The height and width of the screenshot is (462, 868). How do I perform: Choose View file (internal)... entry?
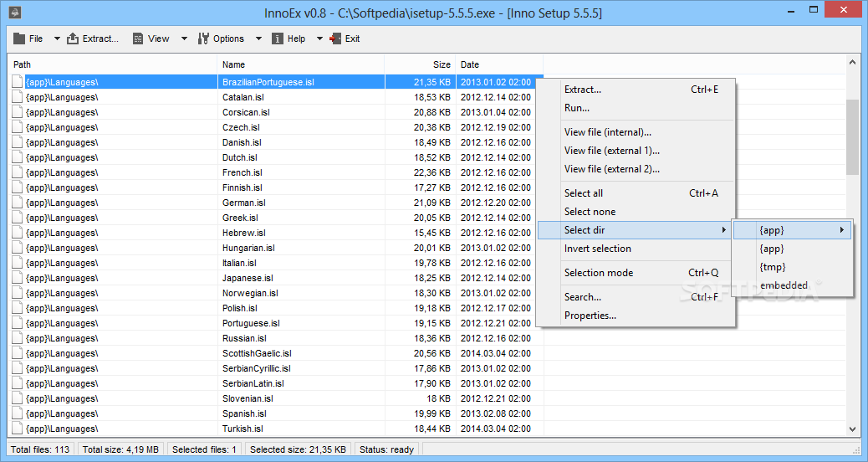pos(636,132)
